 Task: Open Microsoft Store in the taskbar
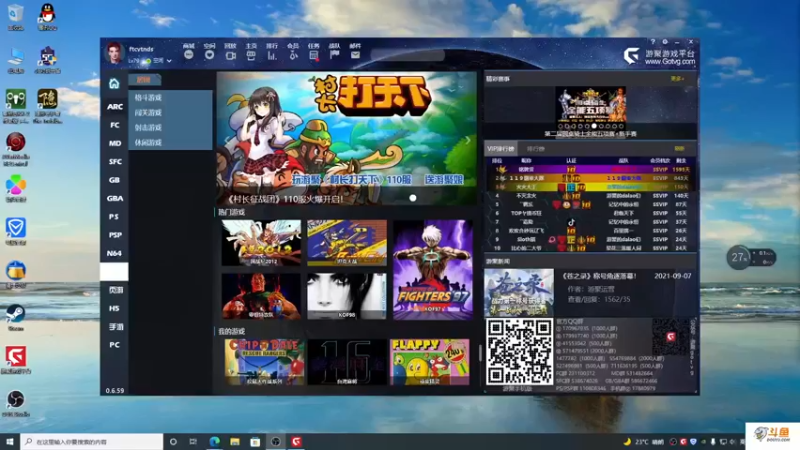255,441
